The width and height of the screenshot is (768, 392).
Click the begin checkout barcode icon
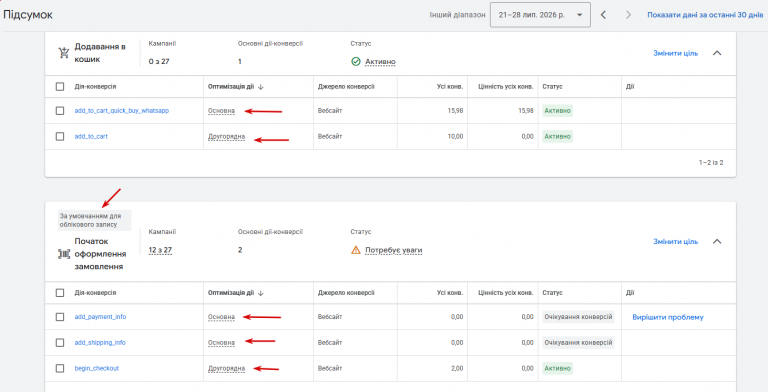coord(64,254)
